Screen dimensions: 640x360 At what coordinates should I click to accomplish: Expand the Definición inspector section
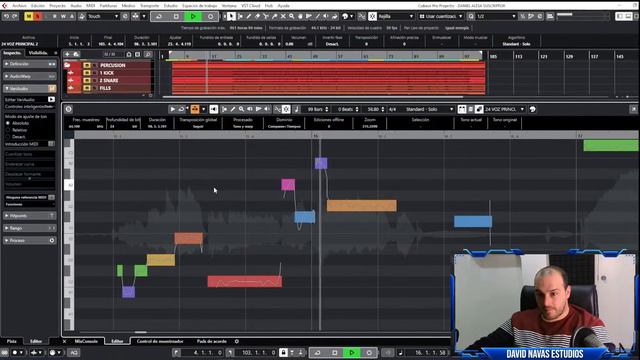tap(30, 64)
